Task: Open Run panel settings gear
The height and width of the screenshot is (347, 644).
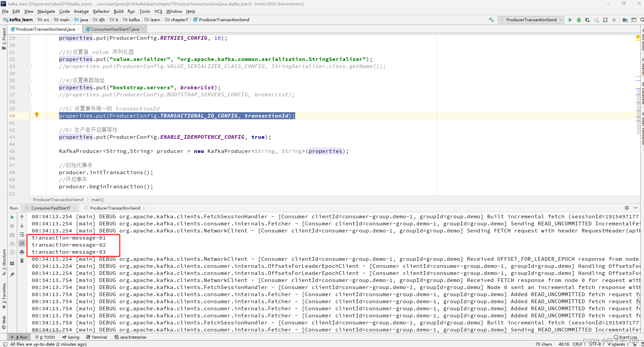Action: click(x=627, y=208)
